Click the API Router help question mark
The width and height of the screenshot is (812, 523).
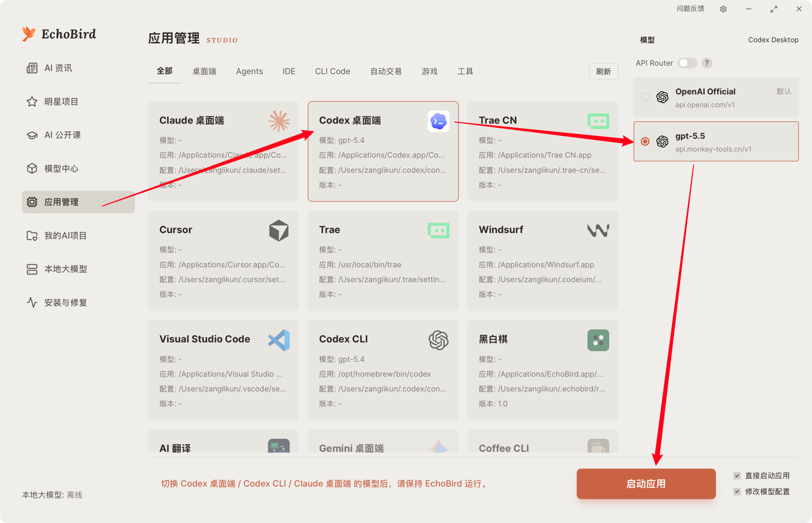(706, 63)
